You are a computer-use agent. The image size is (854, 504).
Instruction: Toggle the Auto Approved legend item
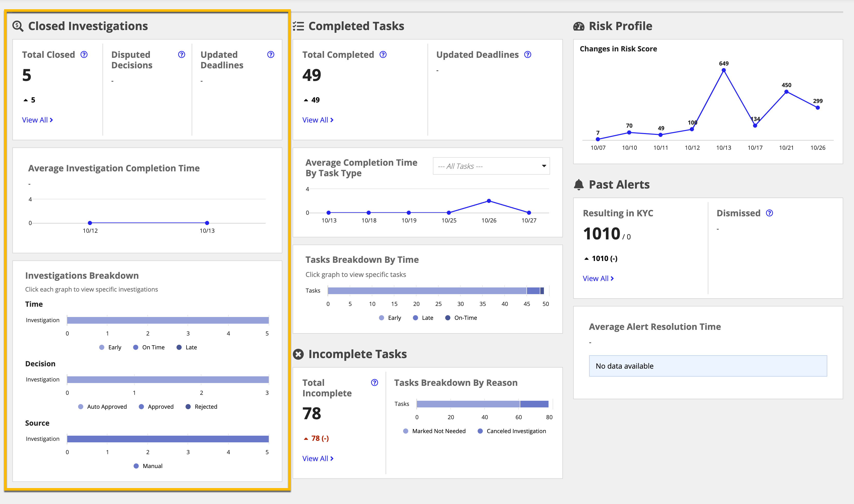click(x=102, y=407)
